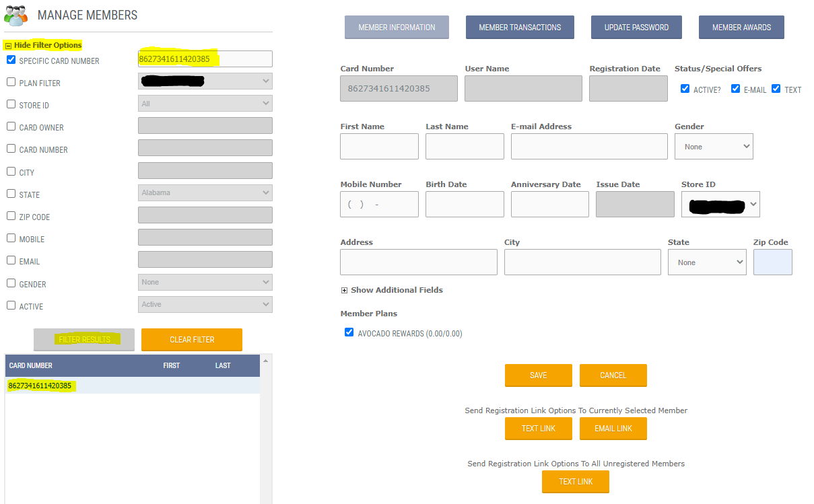
Task: Send registration via Email Link button
Action: 613,429
